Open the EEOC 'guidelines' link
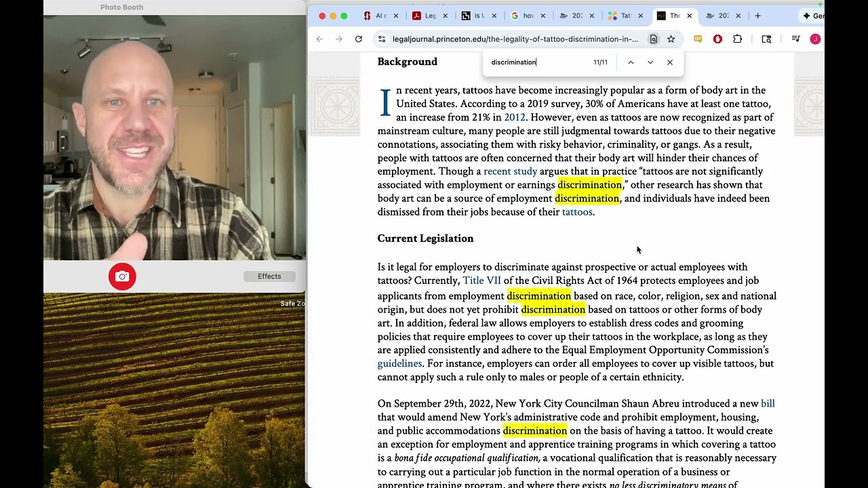The image size is (868, 488). click(x=399, y=364)
